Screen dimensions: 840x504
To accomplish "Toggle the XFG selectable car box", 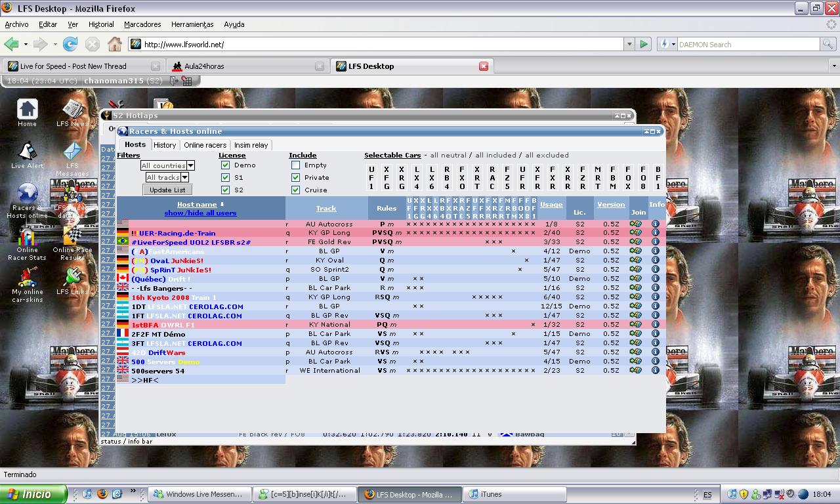I will (x=387, y=178).
